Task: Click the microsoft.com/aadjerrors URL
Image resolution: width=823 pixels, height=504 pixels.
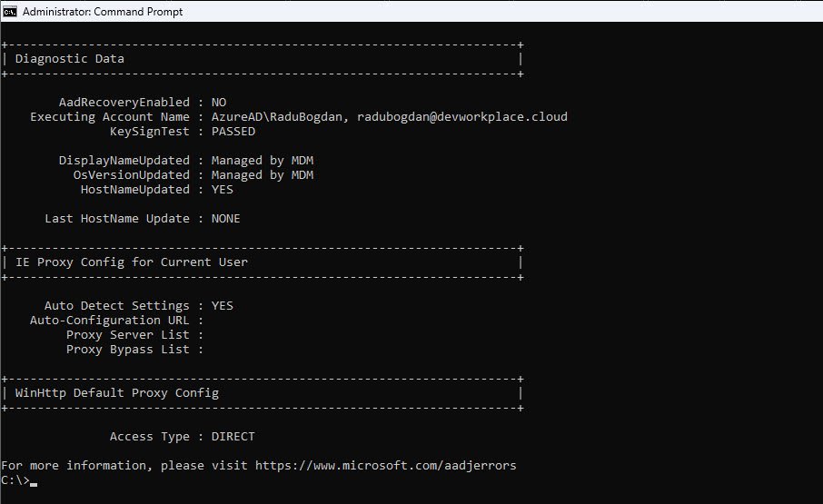Action: [385, 466]
